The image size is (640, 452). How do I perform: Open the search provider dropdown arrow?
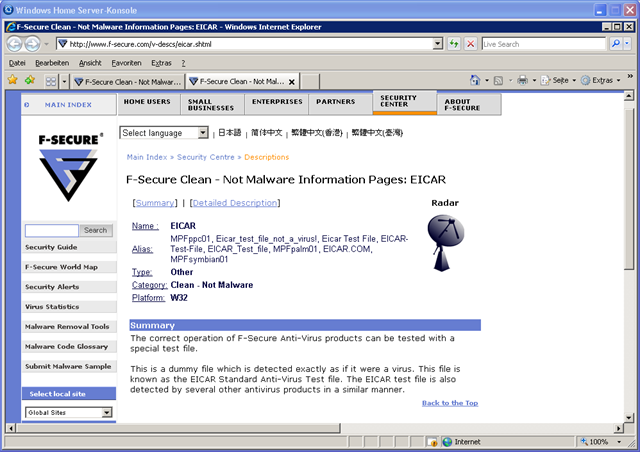627,44
